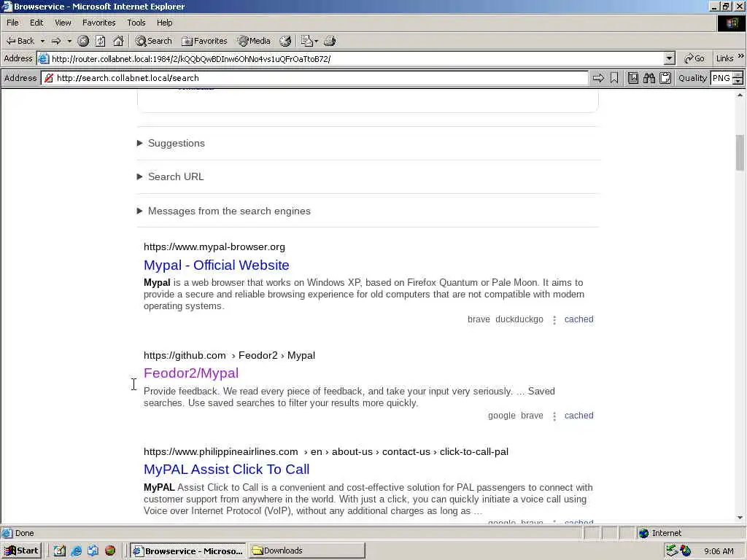This screenshot has width=747, height=560.
Task: Open the Back history dropdown arrow
Action: [42, 41]
